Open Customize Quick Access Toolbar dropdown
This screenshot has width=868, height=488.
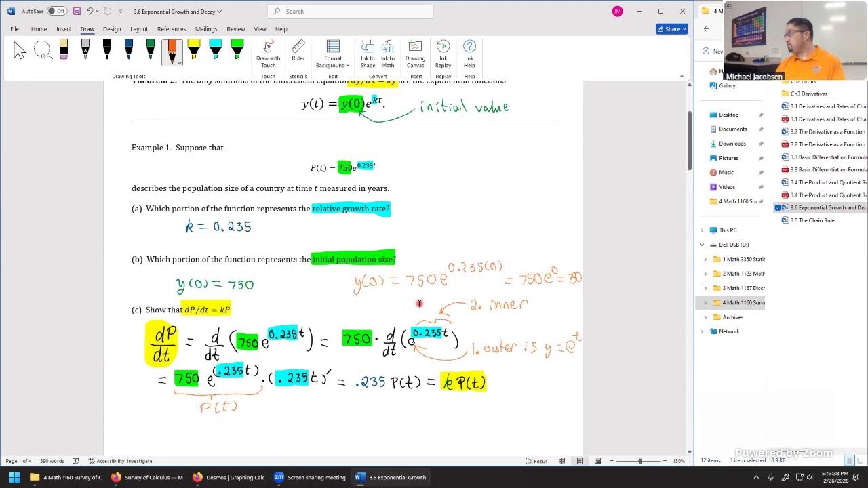[x=121, y=12]
